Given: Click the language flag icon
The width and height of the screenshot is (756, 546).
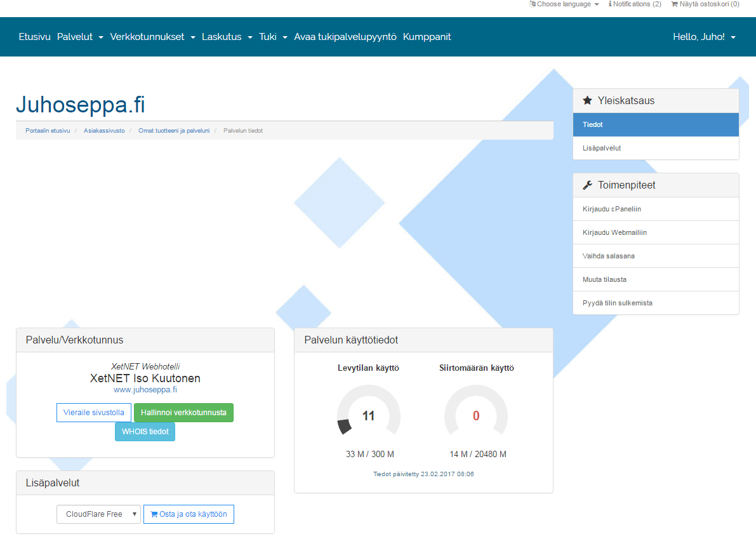Looking at the screenshot, I should [x=533, y=4].
